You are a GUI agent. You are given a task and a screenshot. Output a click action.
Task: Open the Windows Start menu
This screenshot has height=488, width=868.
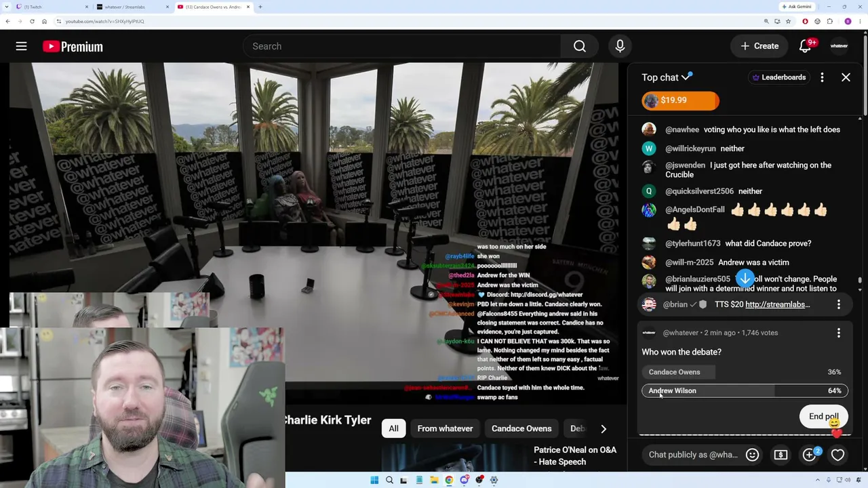pyautogui.click(x=374, y=480)
